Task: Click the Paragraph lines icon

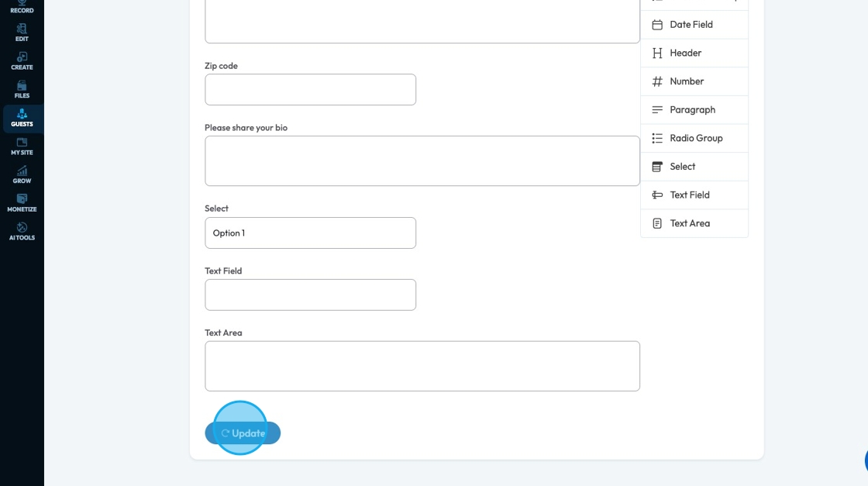Action: (657, 109)
